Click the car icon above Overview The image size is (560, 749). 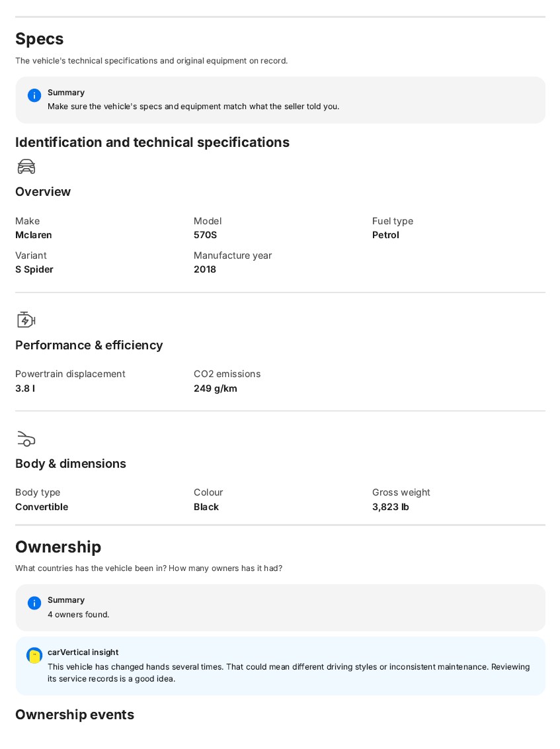[26, 167]
